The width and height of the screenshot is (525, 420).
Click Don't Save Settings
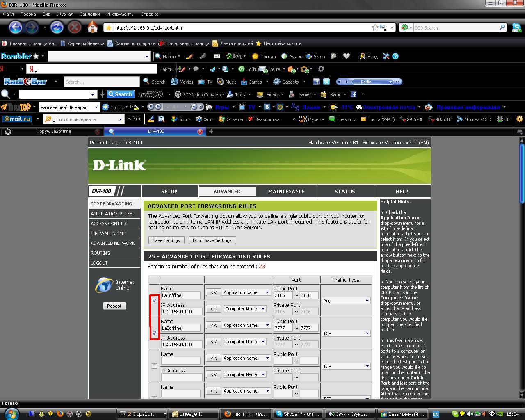[212, 240]
